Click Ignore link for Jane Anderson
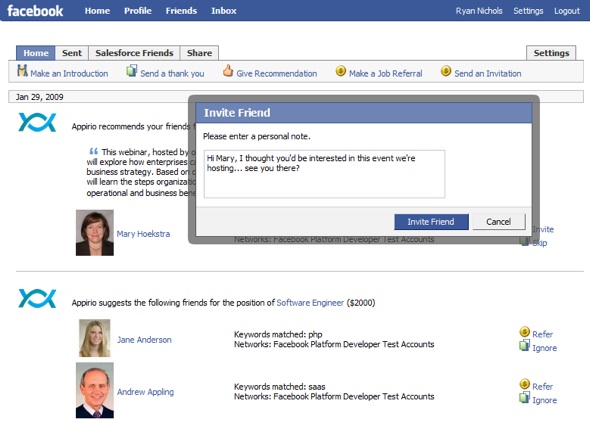This screenshot has width=590, height=423. pyautogui.click(x=544, y=348)
